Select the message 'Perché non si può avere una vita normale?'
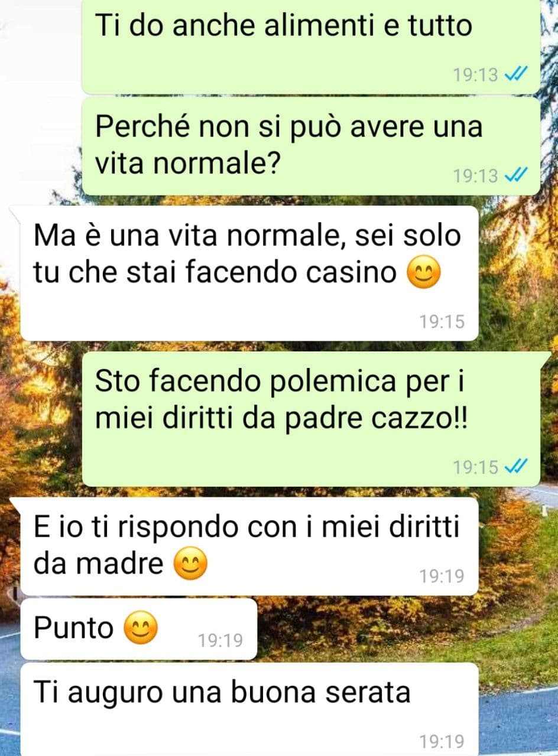 coord(311,146)
